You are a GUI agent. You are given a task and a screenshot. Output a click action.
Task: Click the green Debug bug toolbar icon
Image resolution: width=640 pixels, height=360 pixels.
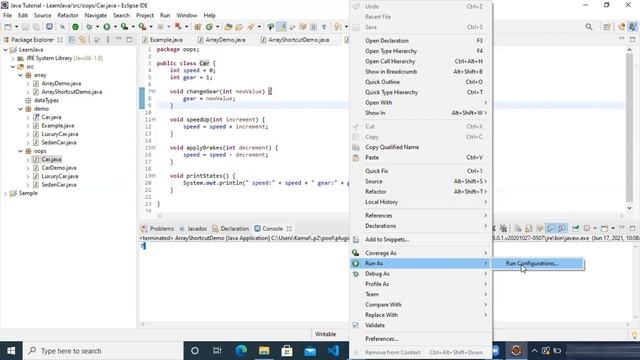pyautogui.click(x=89, y=27)
